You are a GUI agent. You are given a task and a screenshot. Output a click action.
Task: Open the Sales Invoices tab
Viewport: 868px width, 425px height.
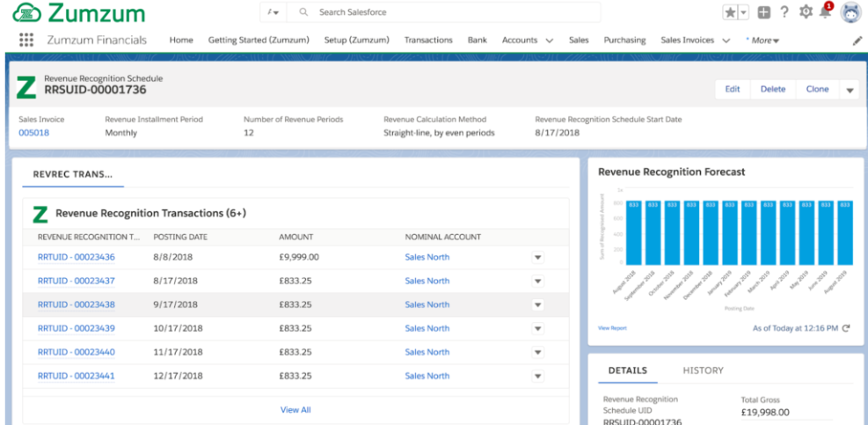(688, 40)
